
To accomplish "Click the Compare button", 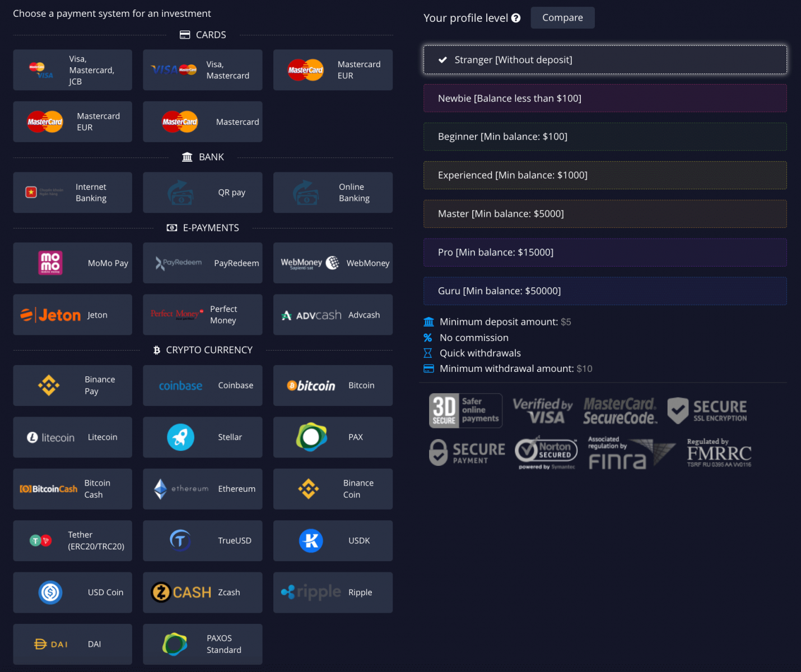I will (x=562, y=18).
